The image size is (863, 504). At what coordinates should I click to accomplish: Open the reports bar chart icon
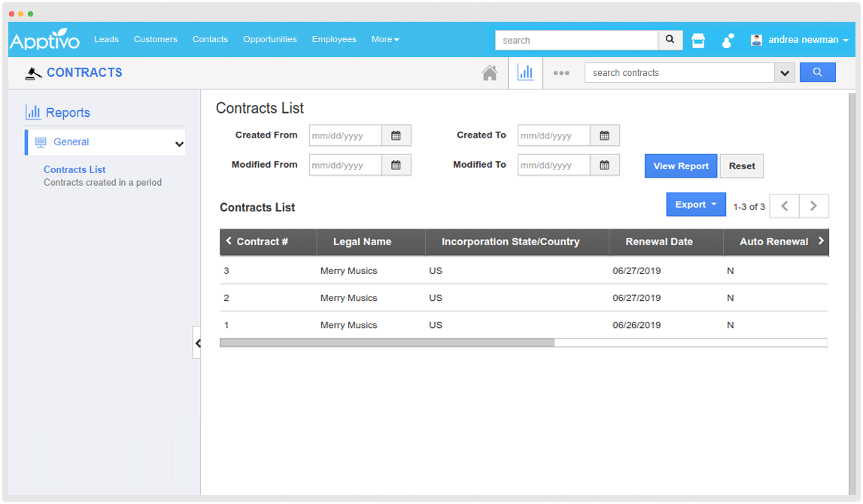(x=525, y=73)
